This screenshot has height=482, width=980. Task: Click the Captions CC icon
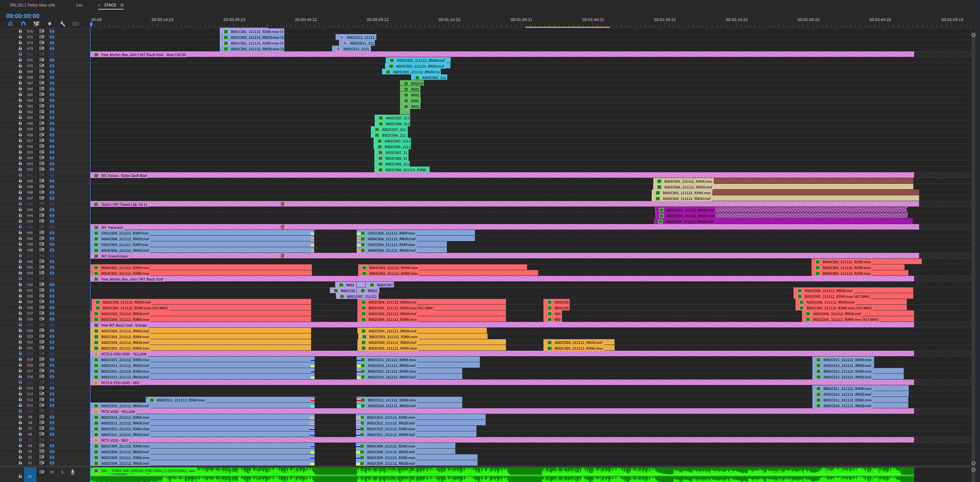[76, 24]
